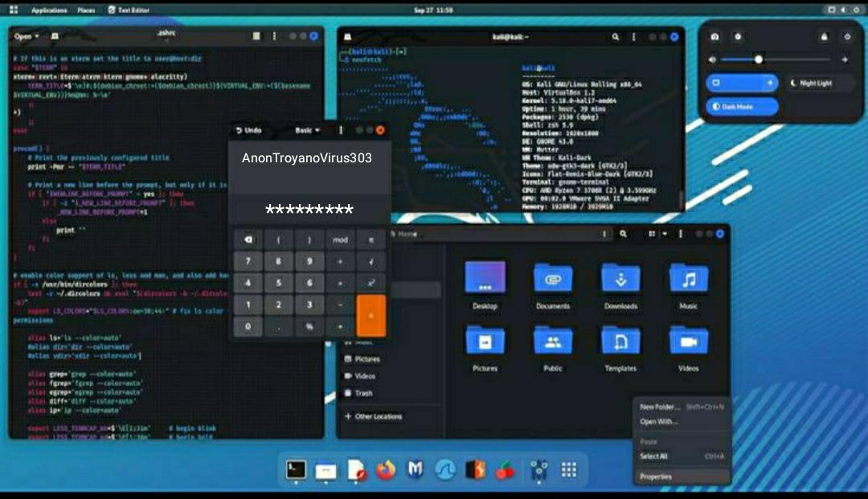Click the orange equals key in Calculator
Image resolution: width=868 pixels, height=499 pixels.
pos(371,315)
